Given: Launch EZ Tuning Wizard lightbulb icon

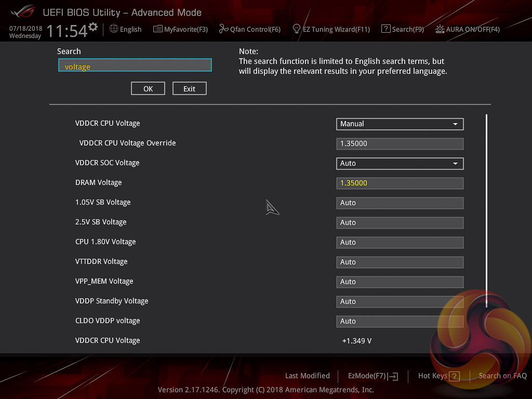Looking at the screenshot, I should tap(297, 29).
